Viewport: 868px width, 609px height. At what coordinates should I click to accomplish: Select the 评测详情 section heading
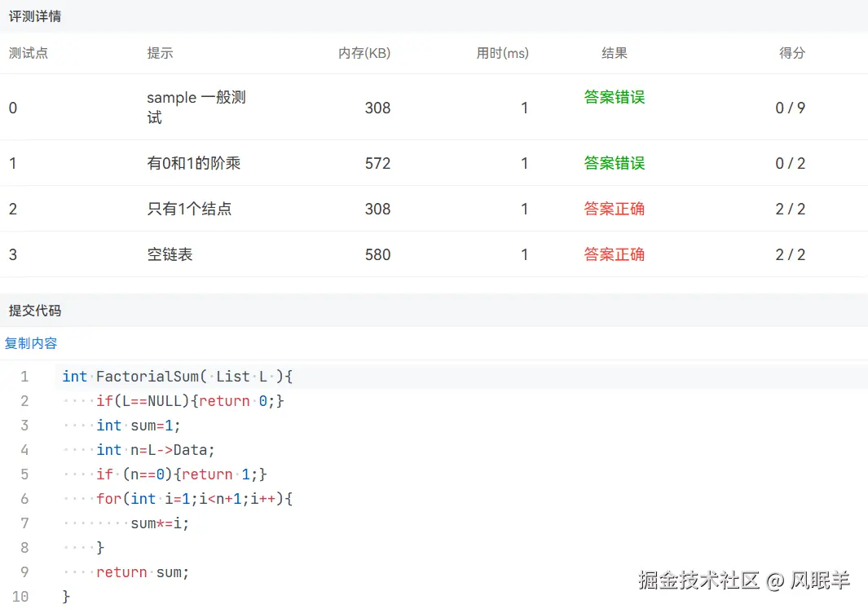(35, 16)
